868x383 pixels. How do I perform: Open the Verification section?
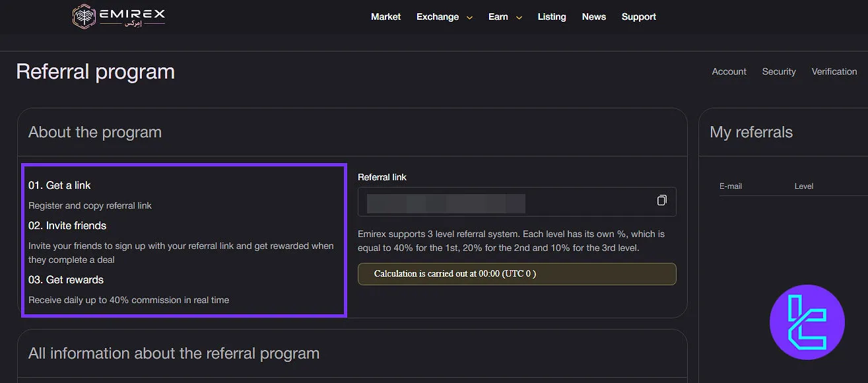[834, 71]
